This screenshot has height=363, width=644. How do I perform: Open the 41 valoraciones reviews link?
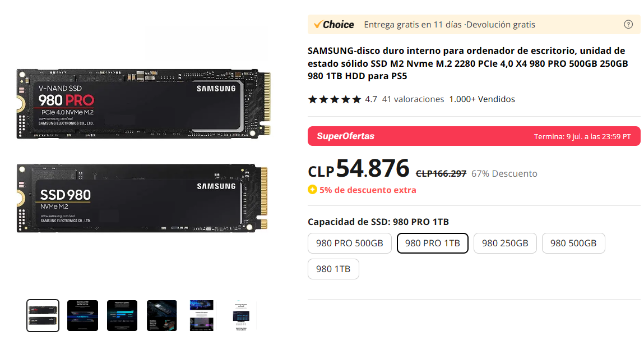[413, 99]
